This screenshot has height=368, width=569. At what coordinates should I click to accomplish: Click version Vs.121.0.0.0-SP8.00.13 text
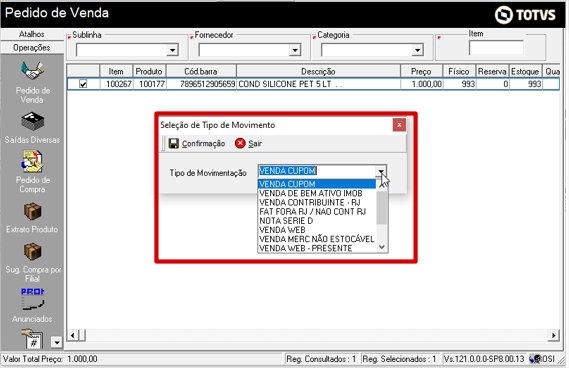click(x=484, y=359)
